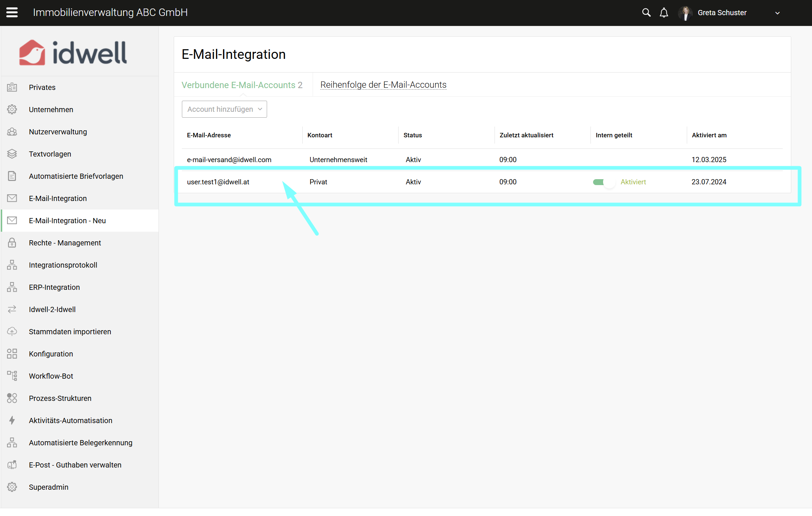
Task: Open Workflow-Bot in the sidebar
Action: [x=51, y=376]
